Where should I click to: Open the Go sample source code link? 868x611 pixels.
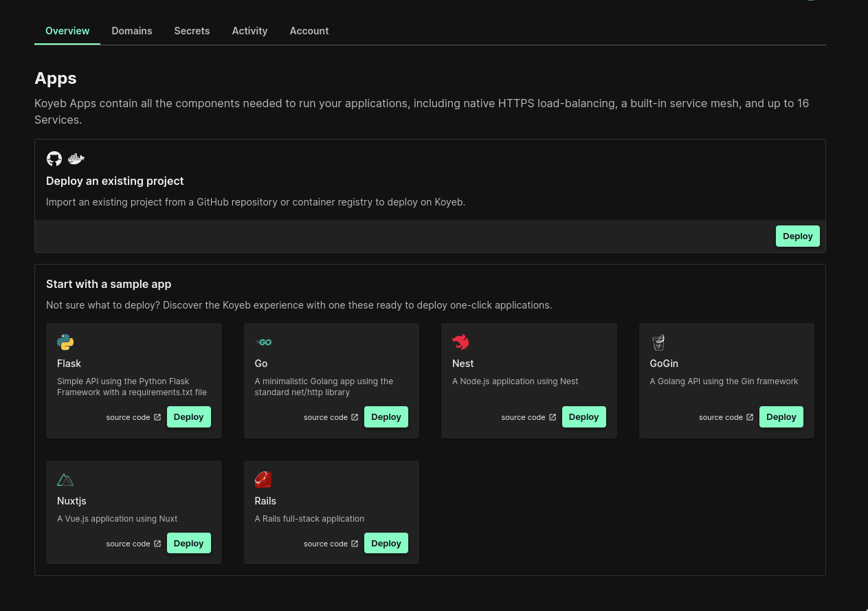click(326, 417)
